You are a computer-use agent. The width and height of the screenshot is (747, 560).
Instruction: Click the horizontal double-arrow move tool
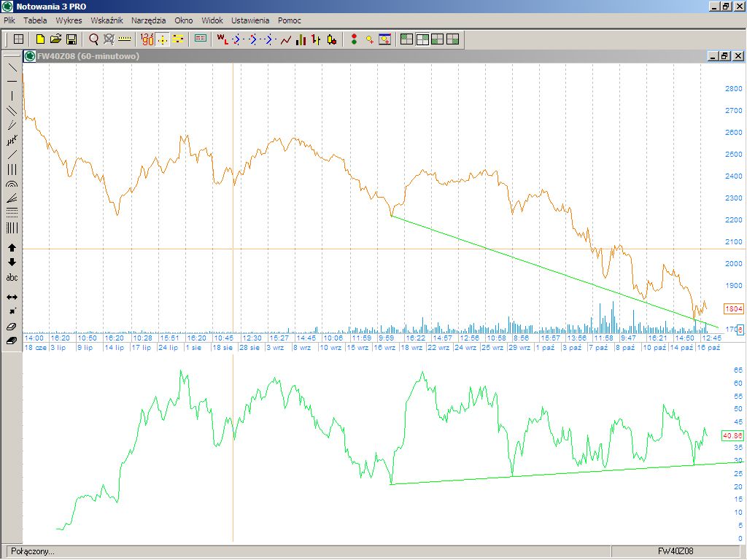(x=12, y=297)
